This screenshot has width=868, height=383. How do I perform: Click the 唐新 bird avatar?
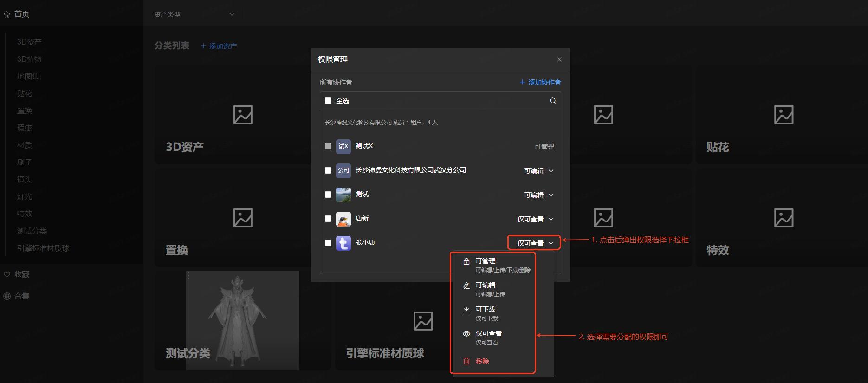(x=343, y=219)
